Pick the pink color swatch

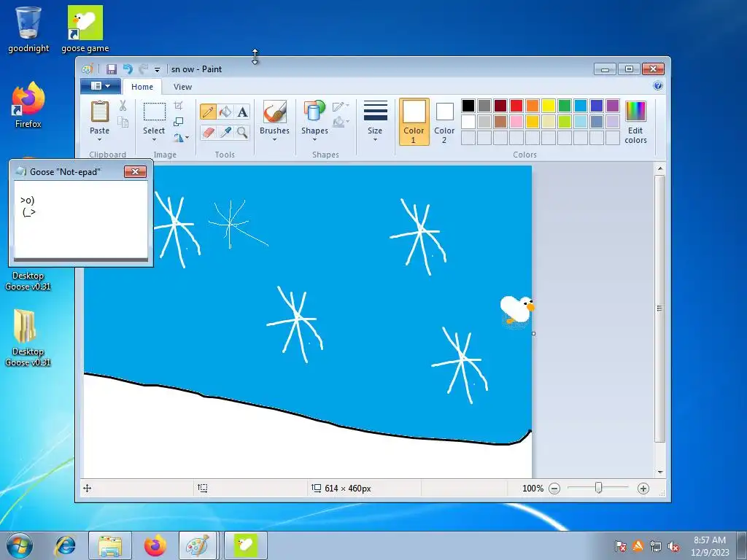[516, 122]
